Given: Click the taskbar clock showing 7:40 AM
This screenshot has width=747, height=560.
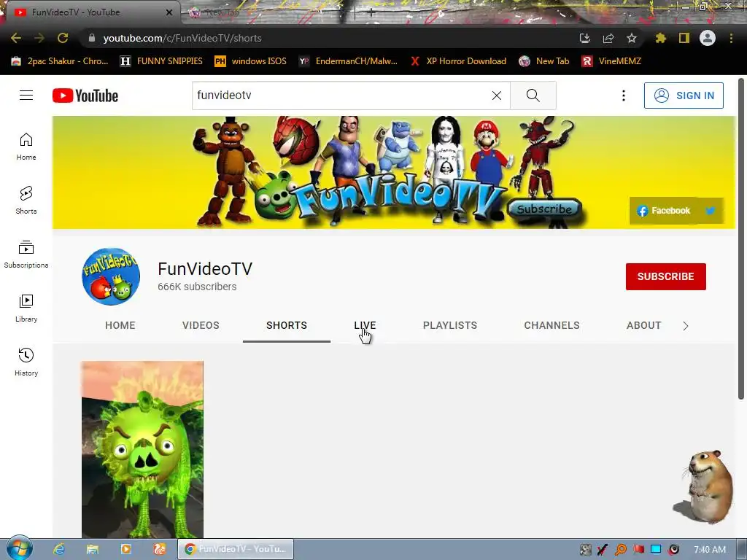Looking at the screenshot, I should coord(709,550).
